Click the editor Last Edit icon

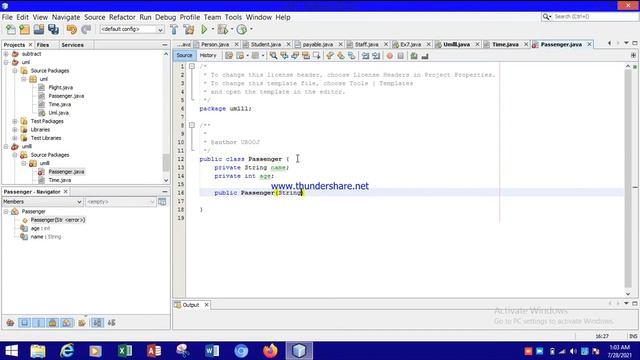point(229,56)
